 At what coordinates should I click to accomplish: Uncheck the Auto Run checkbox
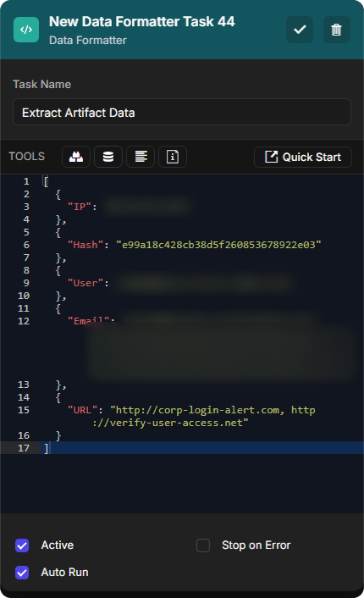coord(22,573)
